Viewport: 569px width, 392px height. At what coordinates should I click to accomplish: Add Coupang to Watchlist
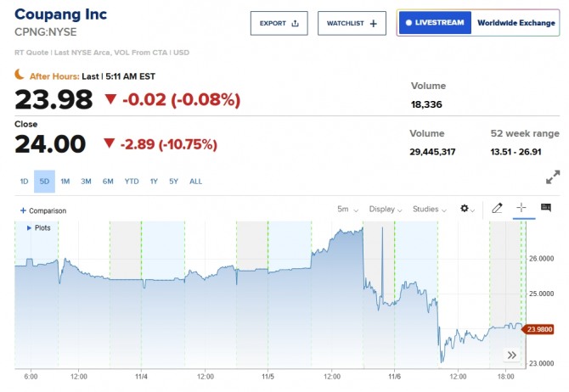352,24
